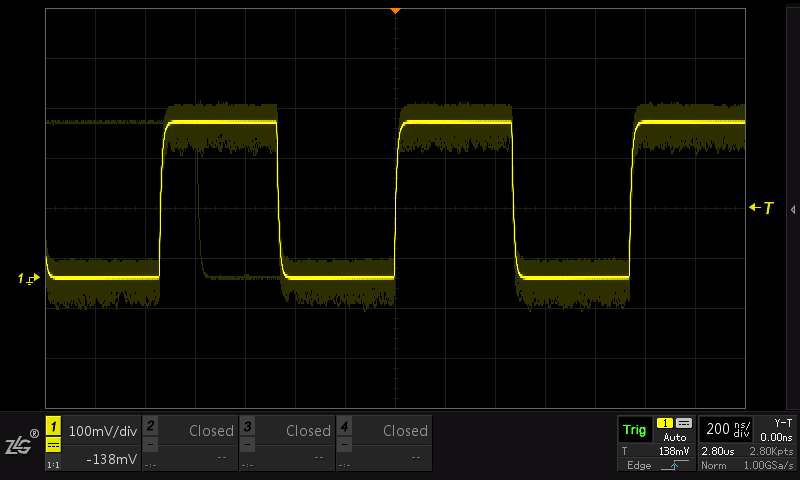Click the ZLG logo icon
Image resolution: width=800 pixels, height=480 pixels.
click(x=20, y=443)
